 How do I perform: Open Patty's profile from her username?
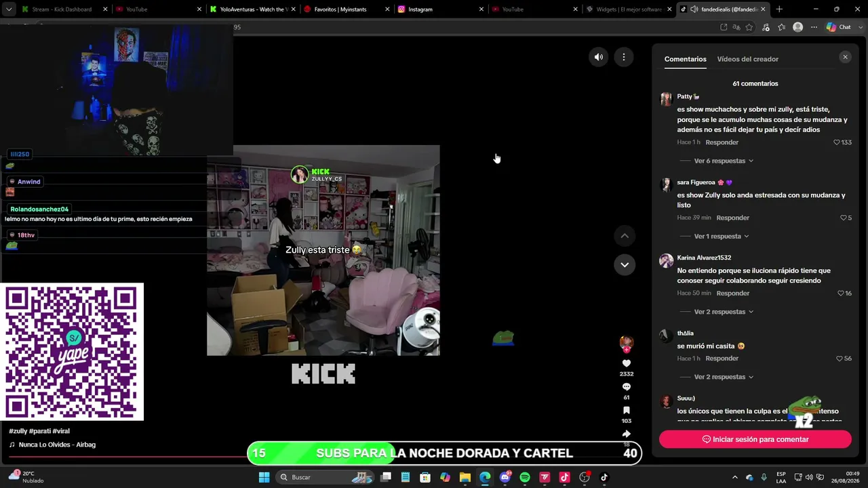click(x=684, y=96)
